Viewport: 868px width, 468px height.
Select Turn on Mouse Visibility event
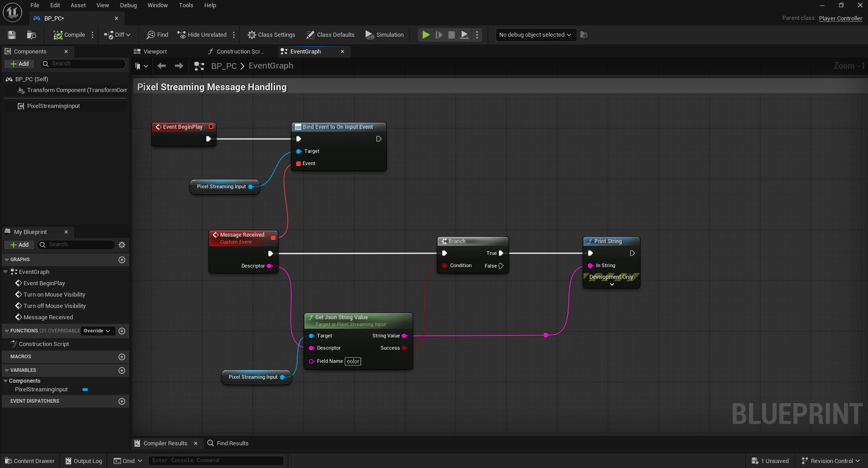[54, 295]
